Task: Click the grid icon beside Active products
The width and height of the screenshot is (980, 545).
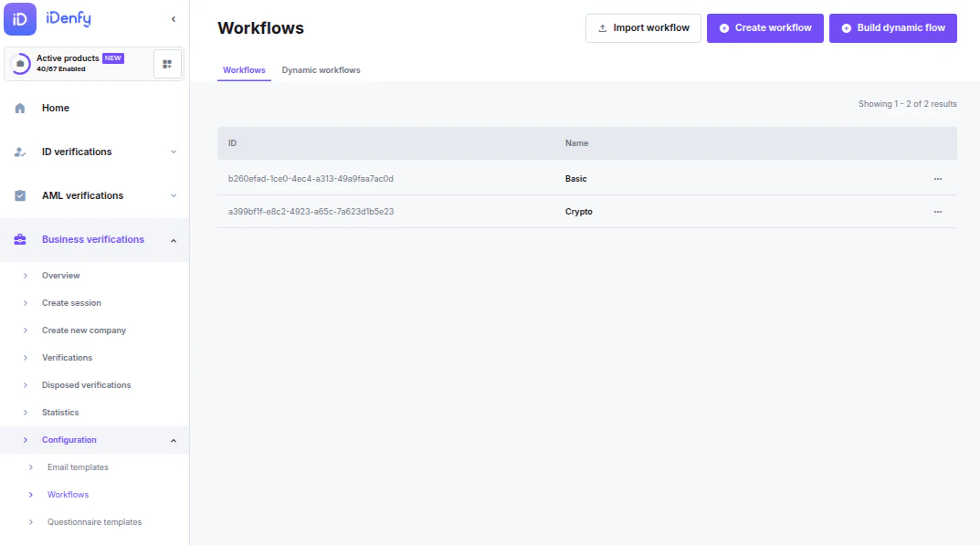Action: [168, 62]
